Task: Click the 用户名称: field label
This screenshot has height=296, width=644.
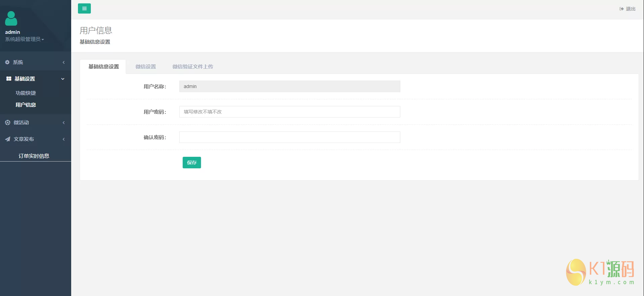Action: (155, 87)
